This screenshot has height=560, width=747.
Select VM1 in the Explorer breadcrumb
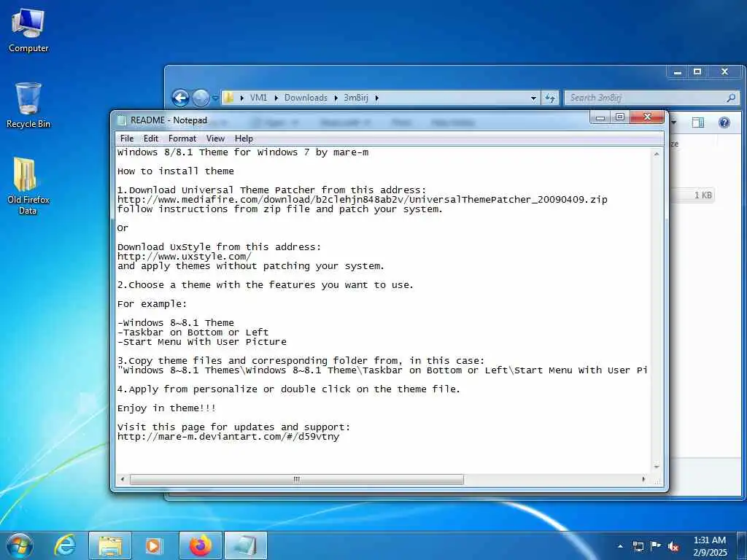click(x=258, y=98)
